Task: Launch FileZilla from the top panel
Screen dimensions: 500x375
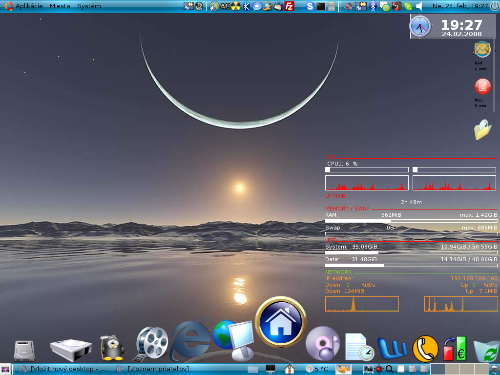Action: 289,6
